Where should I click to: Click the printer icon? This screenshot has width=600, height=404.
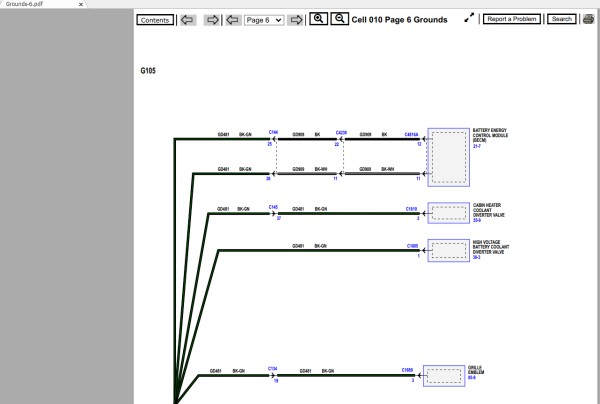[x=589, y=19]
